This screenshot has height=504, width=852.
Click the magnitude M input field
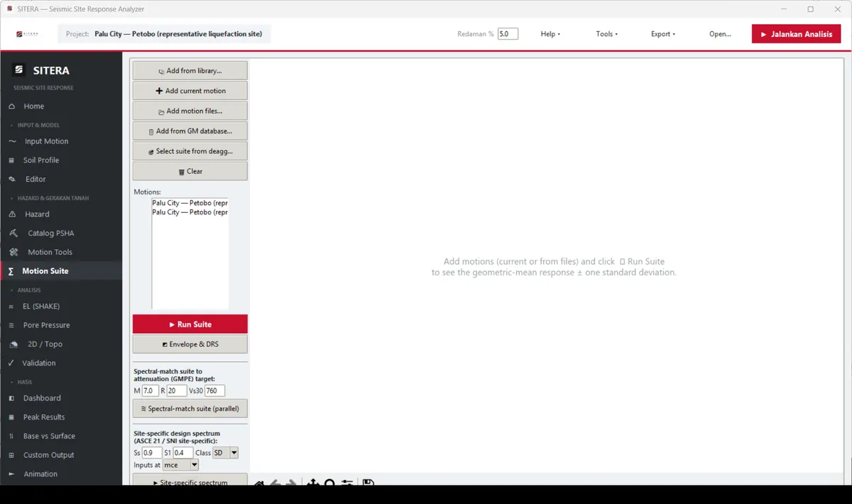(150, 391)
